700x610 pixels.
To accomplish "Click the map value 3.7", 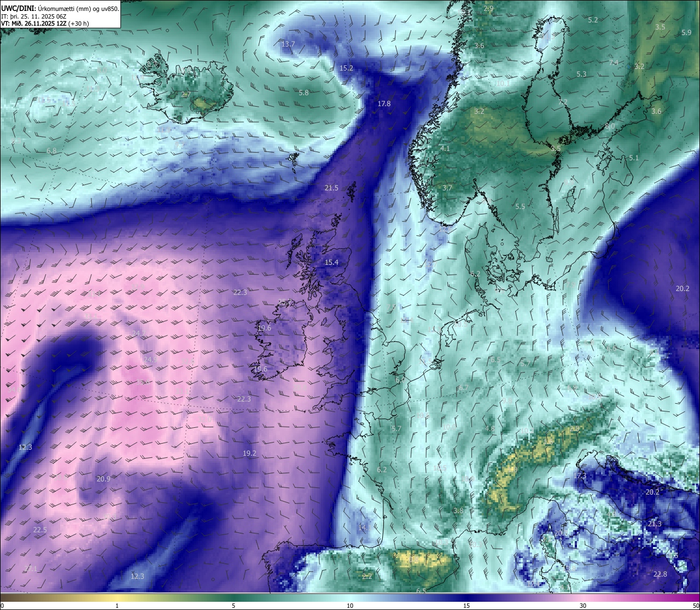I will pos(447,188).
